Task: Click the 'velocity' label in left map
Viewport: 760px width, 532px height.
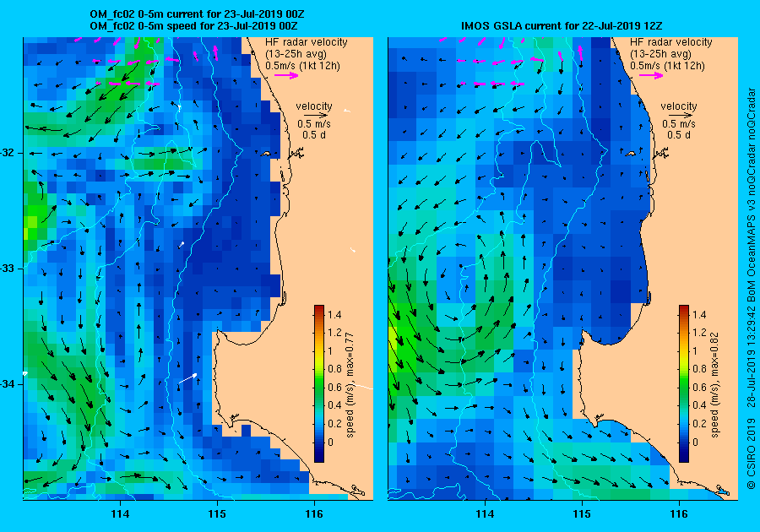Action: [x=314, y=106]
